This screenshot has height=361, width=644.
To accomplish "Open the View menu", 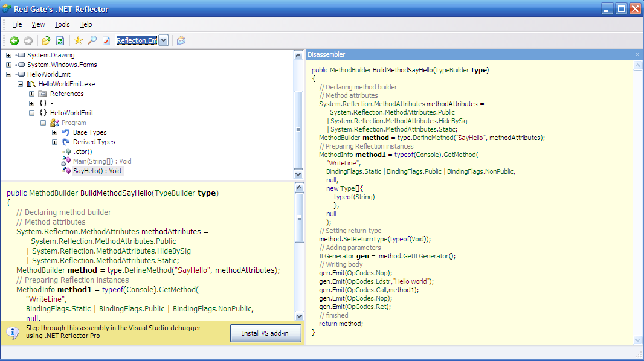I will [38, 24].
